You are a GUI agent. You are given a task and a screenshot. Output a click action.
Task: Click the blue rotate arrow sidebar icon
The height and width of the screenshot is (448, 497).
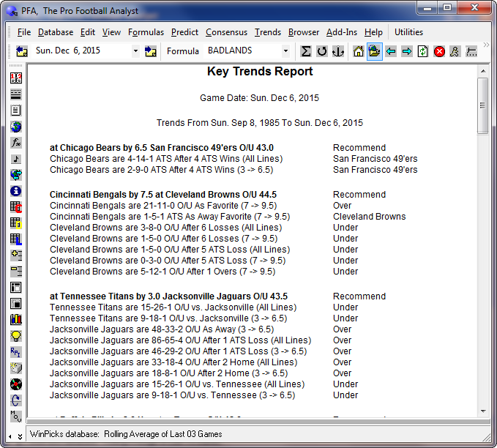[x=16, y=400]
